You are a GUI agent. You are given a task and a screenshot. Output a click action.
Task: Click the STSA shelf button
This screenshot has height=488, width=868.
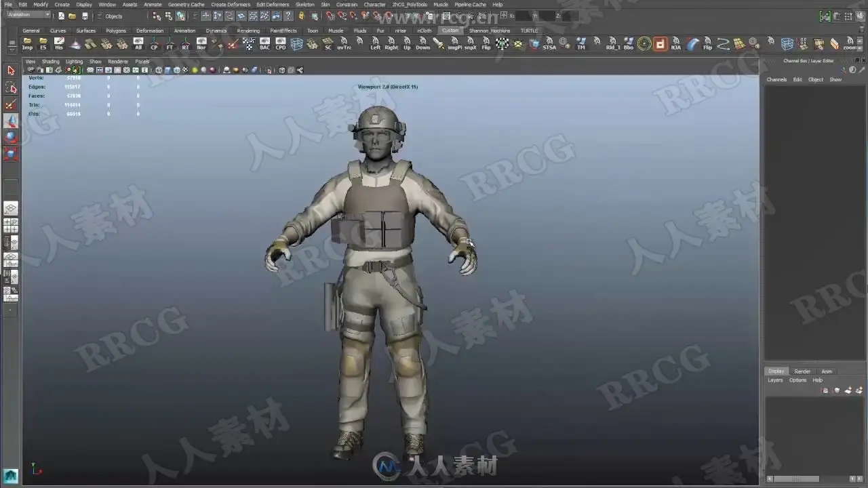coord(549,44)
